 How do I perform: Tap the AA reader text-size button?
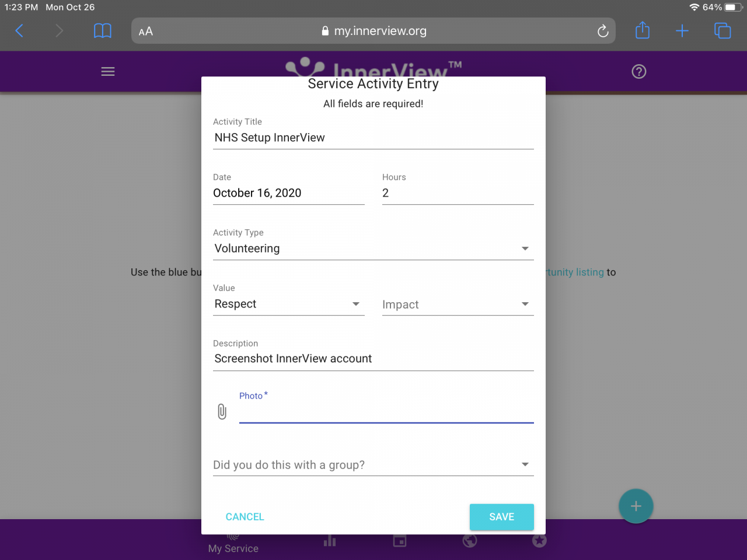146,32
